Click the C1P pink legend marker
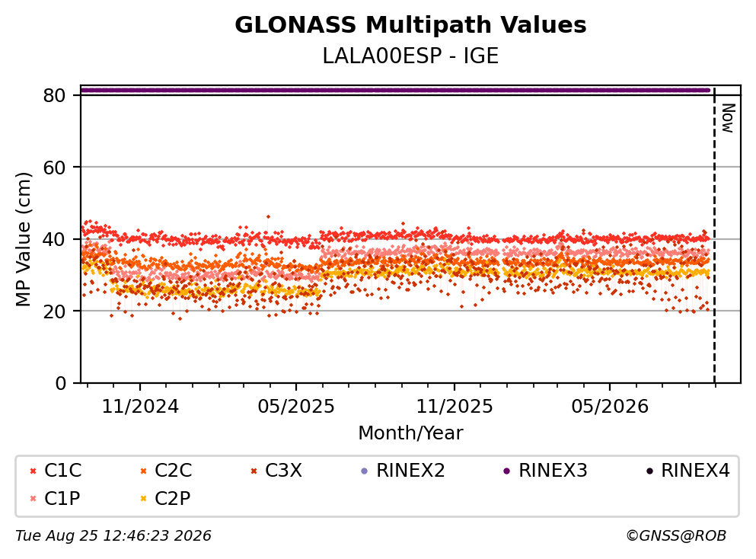This screenshot has height=559, width=756. [x=33, y=499]
